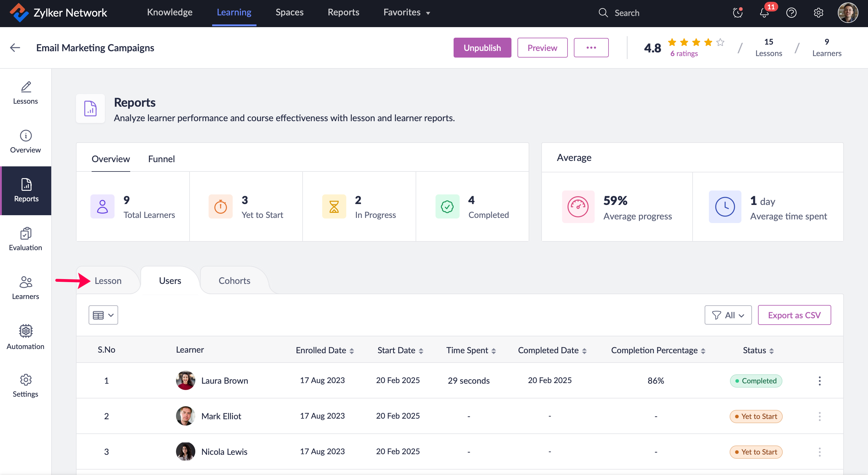Toggle sort on Time Spent column
This screenshot has height=475, width=868.
(x=493, y=351)
